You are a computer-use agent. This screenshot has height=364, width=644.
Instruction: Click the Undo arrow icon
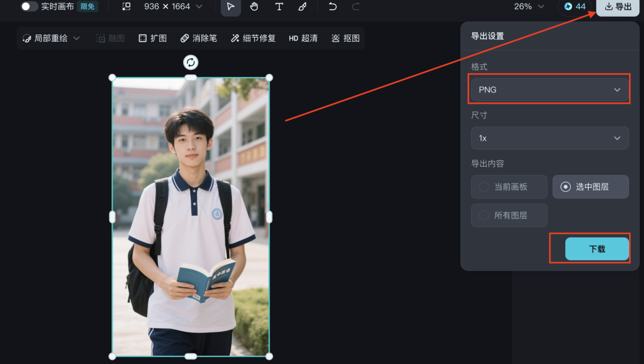click(332, 8)
